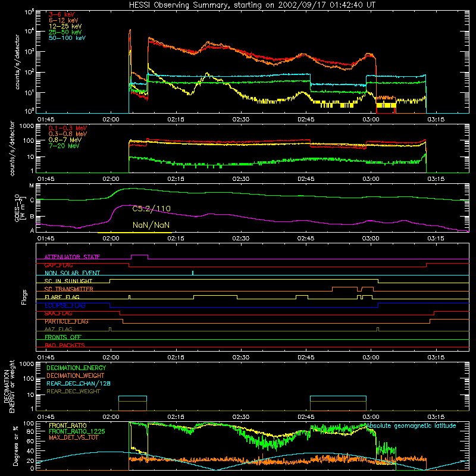Click the 0.8-7 MeV legend label
The width and height of the screenshot is (476, 476).
(65, 140)
